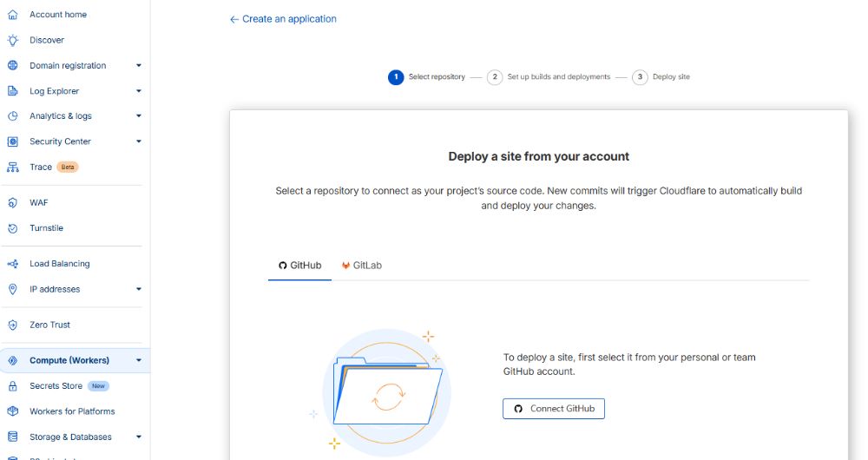Click the Account home house icon
The height and width of the screenshot is (460, 868).
(12, 15)
